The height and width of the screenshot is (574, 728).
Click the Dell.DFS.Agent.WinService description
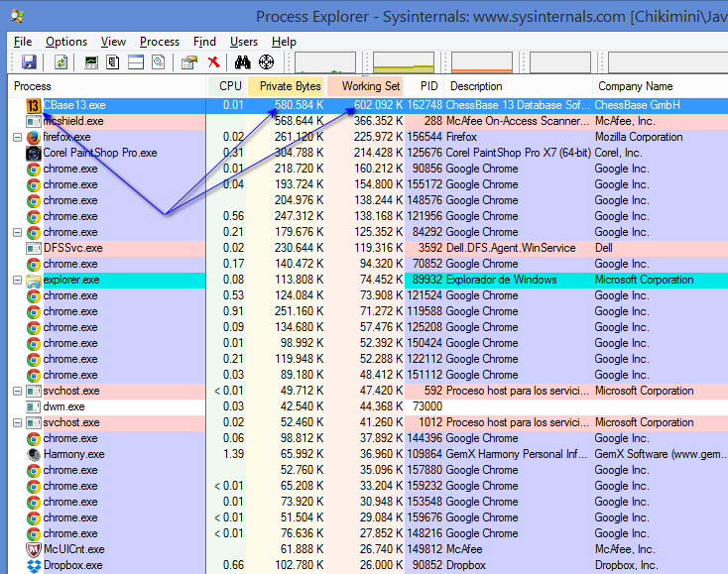tap(511, 248)
